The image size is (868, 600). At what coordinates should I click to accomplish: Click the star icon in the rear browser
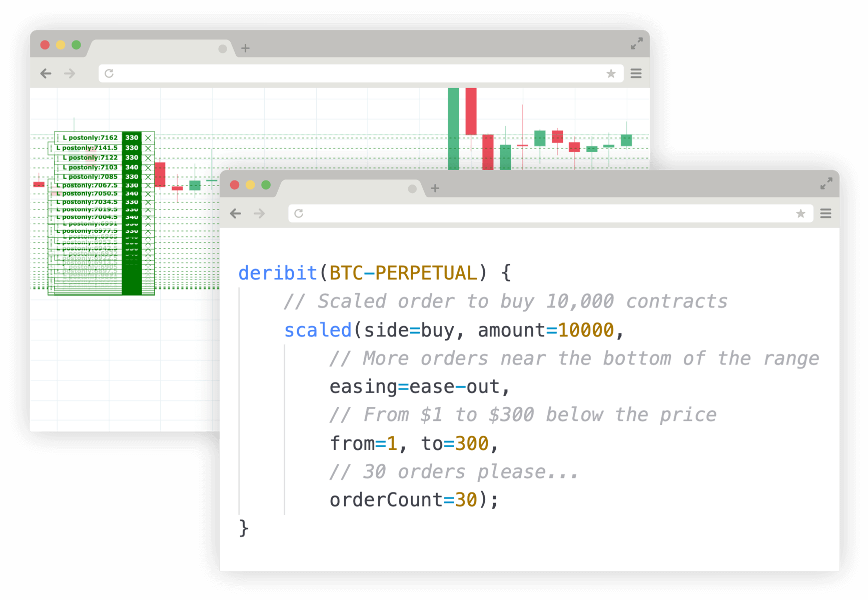click(611, 74)
